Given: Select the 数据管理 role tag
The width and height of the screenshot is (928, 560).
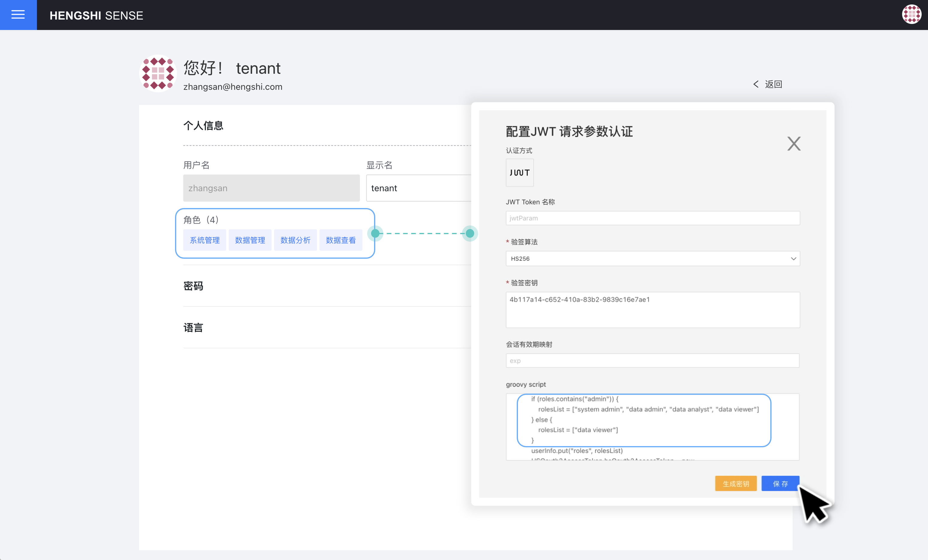Looking at the screenshot, I should coord(250,240).
